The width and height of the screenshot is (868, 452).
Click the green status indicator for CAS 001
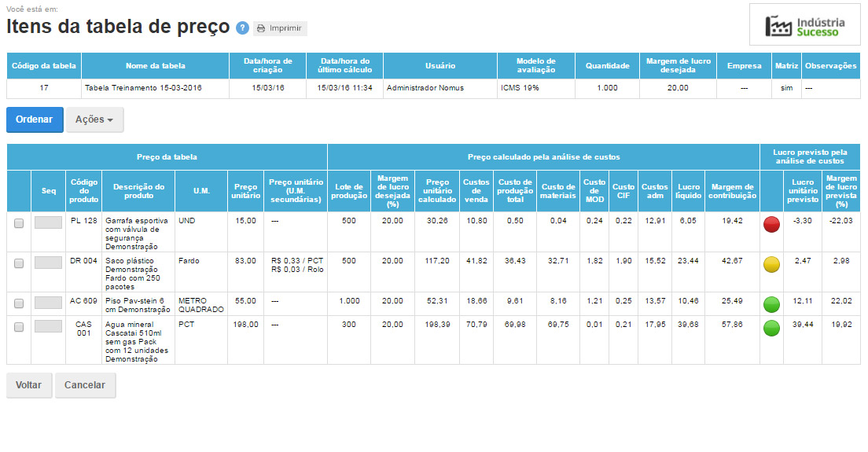tap(772, 329)
